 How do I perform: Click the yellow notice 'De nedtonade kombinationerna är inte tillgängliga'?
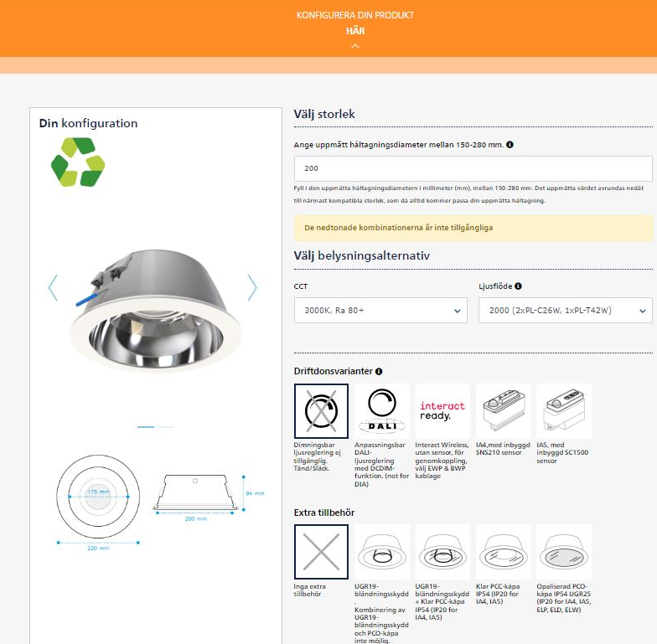[x=473, y=228]
